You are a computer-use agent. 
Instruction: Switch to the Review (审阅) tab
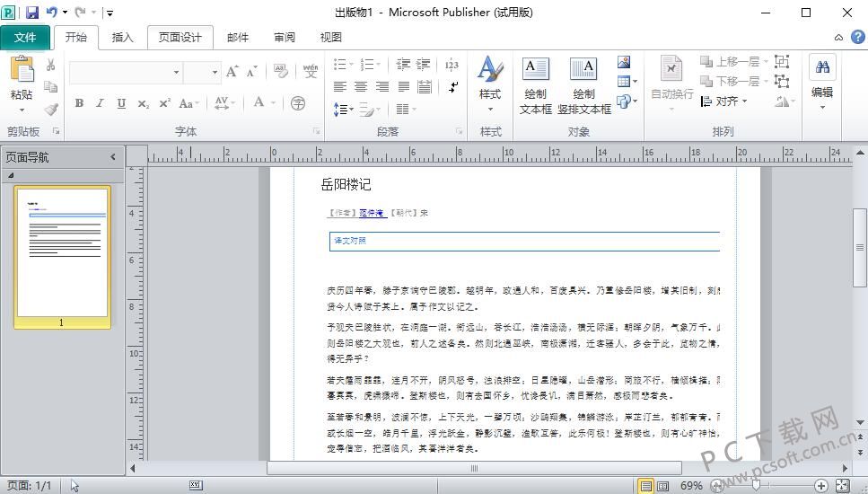[x=285, y=37]
